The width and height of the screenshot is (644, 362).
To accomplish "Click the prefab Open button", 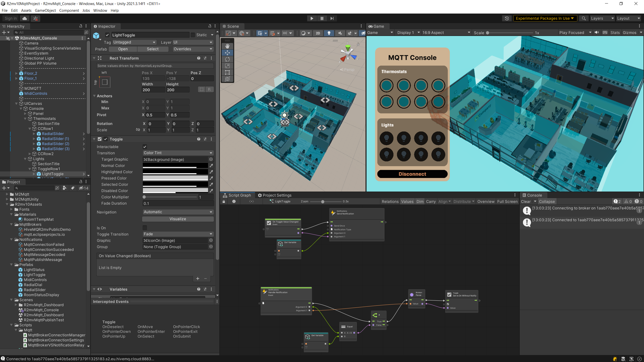I will click(x=123, y=49).
